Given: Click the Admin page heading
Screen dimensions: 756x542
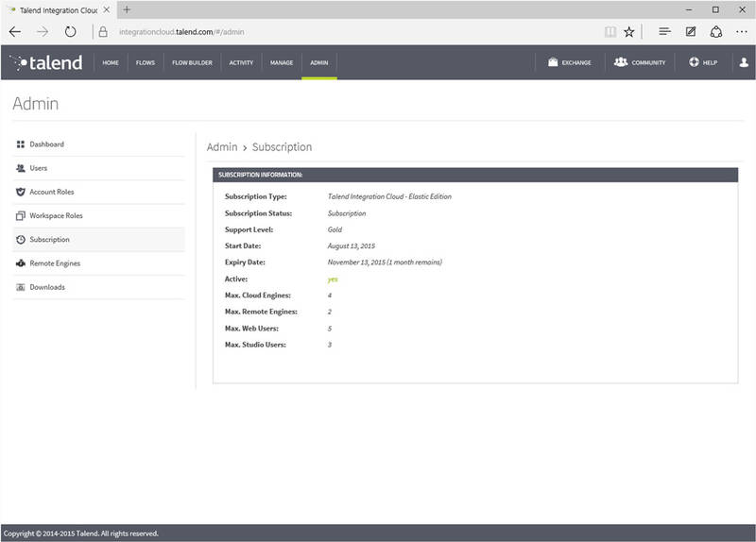Looking at the screenshot, I should [36, 104].
